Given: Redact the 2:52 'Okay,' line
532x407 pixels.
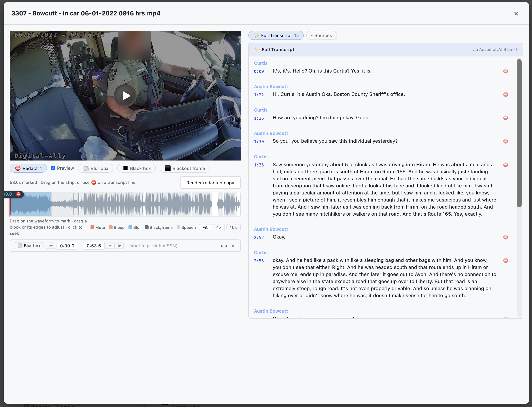Looking at the screenshot, I should click(506, 237).
